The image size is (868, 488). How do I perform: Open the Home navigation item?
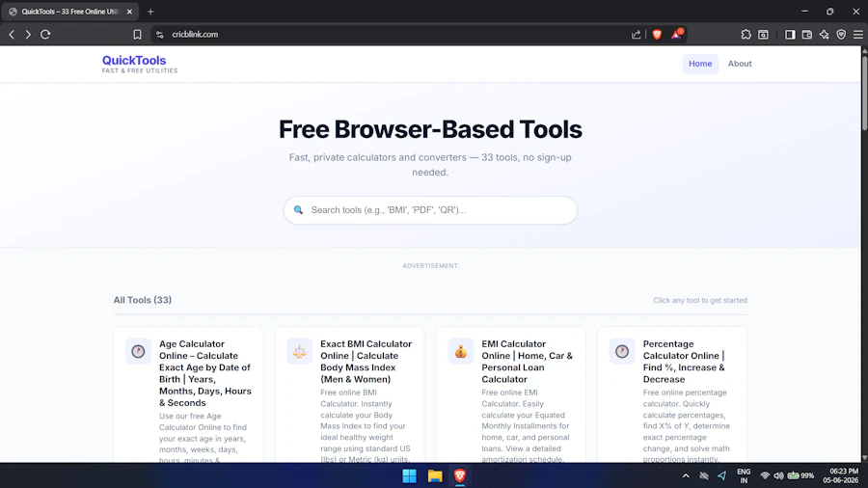700,64
